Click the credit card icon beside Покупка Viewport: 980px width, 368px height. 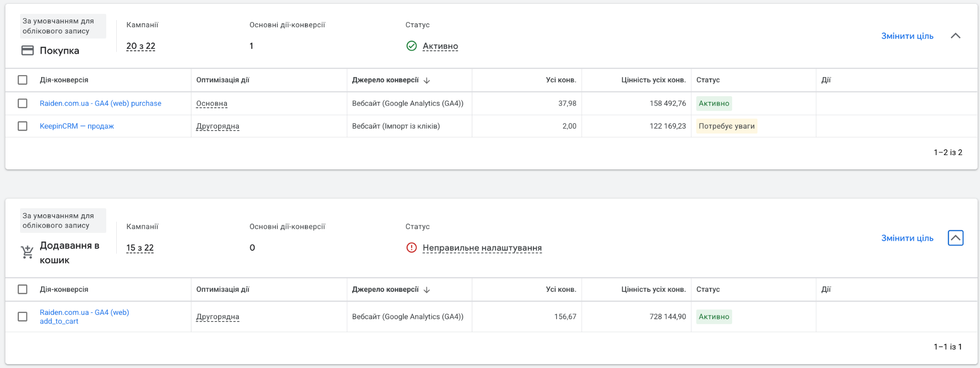point(28,50)
